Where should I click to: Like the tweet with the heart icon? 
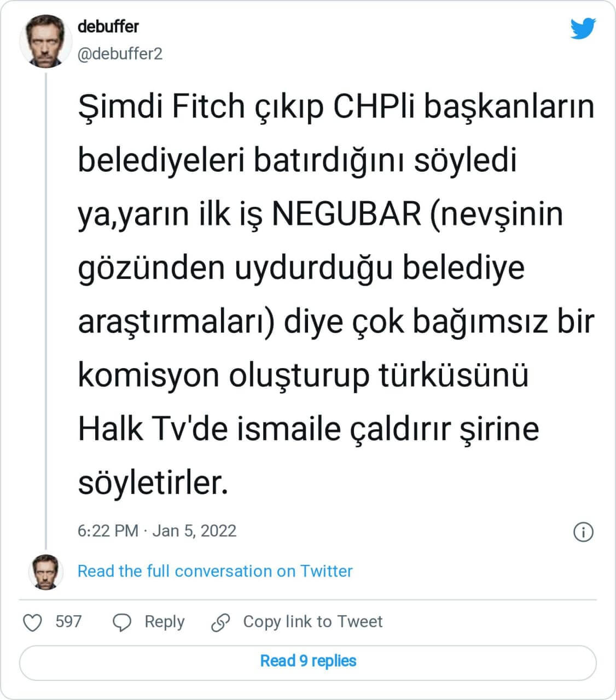click(33, 622)
